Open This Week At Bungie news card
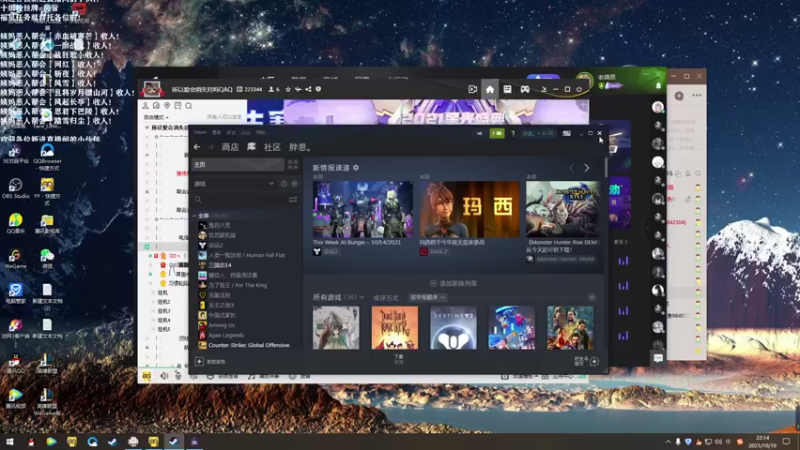The width and height of the screenshot is (800, 450). [363, 209]
